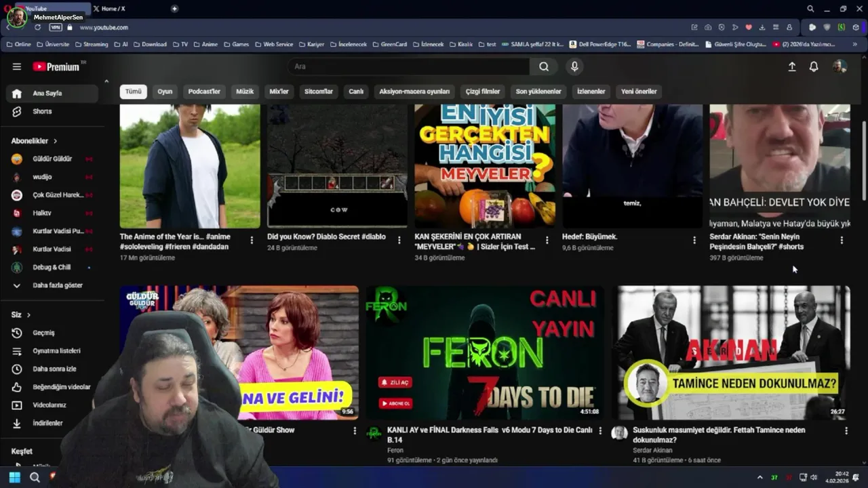Open the Feron 7 Days to Die thumbnail
This screenshot has width=868, height=488.
[x=485, y=352]
